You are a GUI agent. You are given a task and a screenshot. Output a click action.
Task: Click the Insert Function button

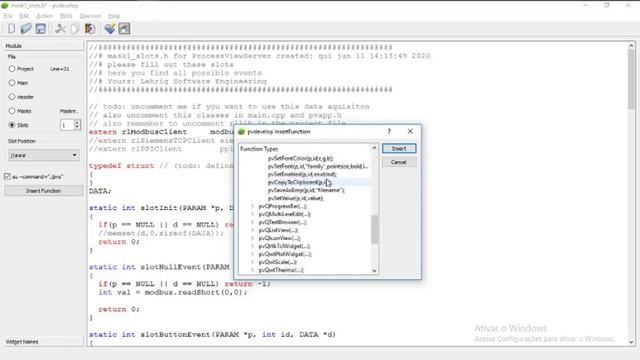point(44,191)
